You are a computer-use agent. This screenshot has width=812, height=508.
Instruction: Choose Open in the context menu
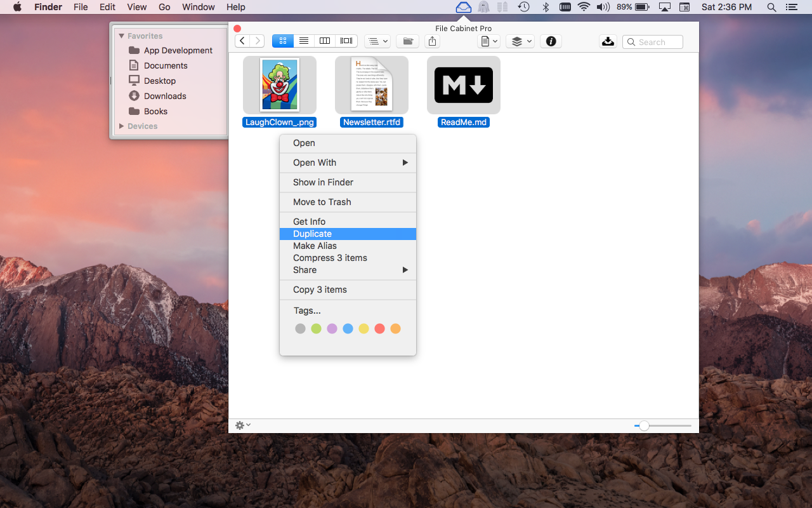(x=348, y=143)
